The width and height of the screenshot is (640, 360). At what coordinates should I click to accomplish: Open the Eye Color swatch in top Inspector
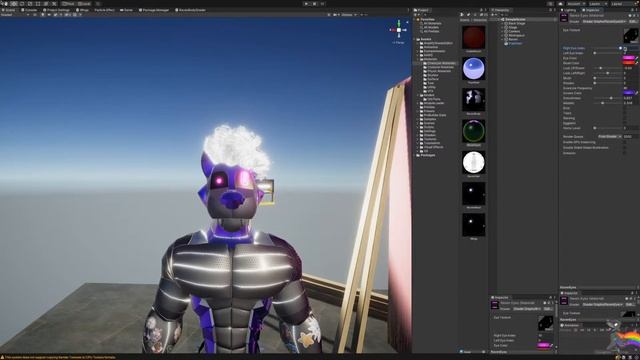point(629,58)
